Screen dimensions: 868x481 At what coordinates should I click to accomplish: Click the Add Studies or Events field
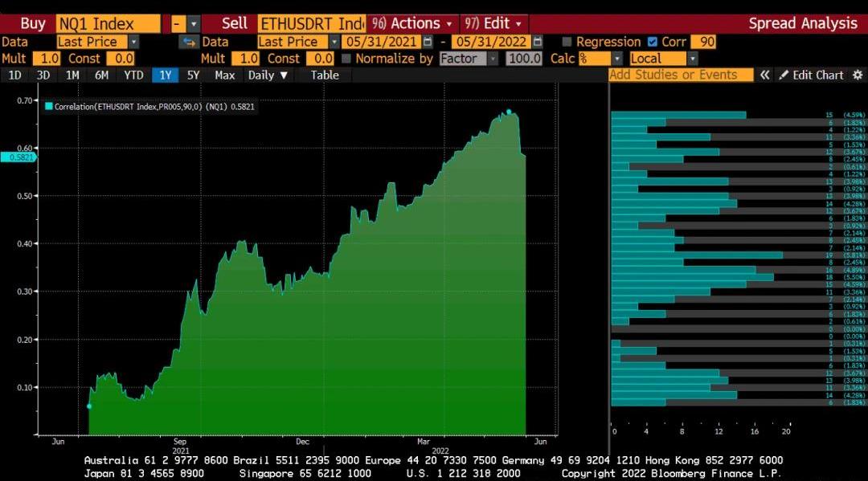[x=681, y=75]
